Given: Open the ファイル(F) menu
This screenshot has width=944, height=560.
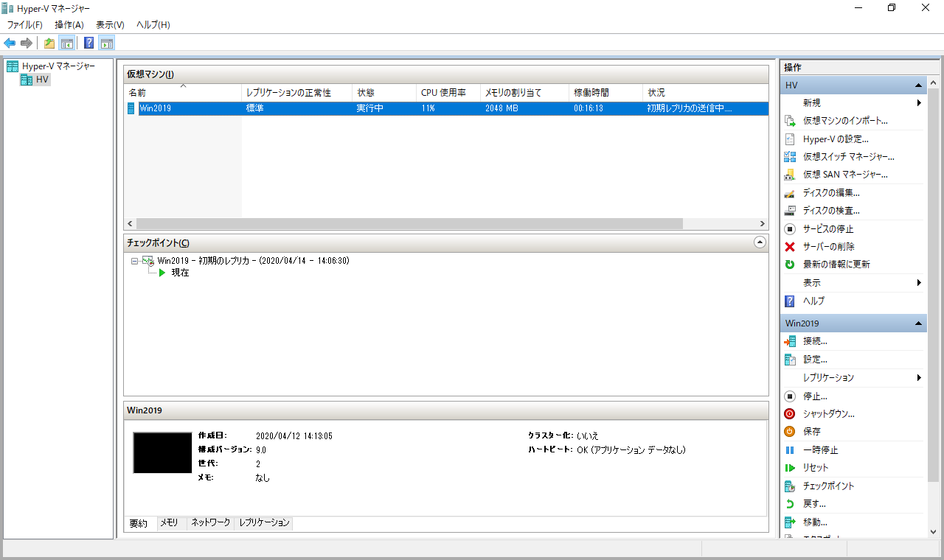Looking at the screenshot, I should pos(25,25).
